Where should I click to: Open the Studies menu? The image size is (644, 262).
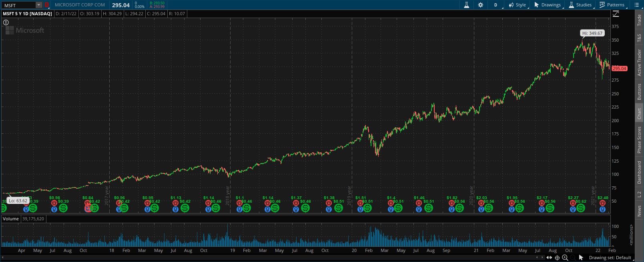point(581,5)
